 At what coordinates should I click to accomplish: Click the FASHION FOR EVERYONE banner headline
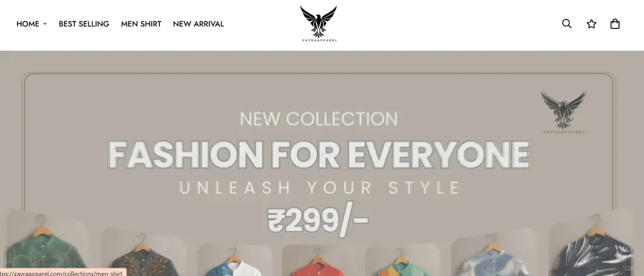319,155
